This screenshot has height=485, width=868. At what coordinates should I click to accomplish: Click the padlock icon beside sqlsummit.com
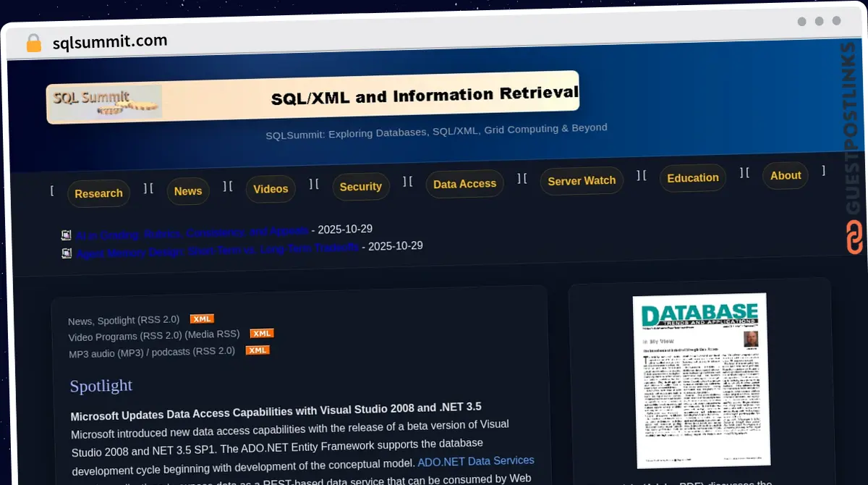pos(33,43)
